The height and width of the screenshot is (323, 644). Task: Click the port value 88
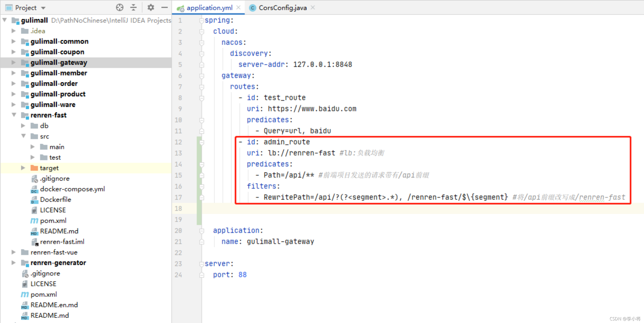tap(242, 275)
